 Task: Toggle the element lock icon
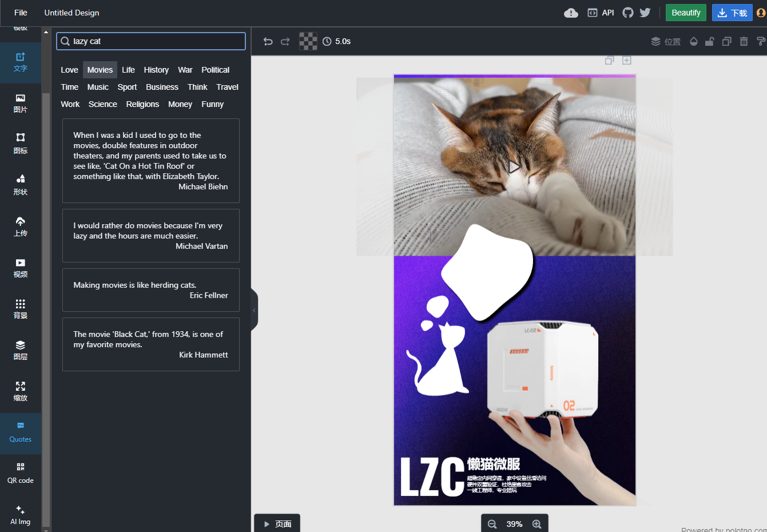709,41
